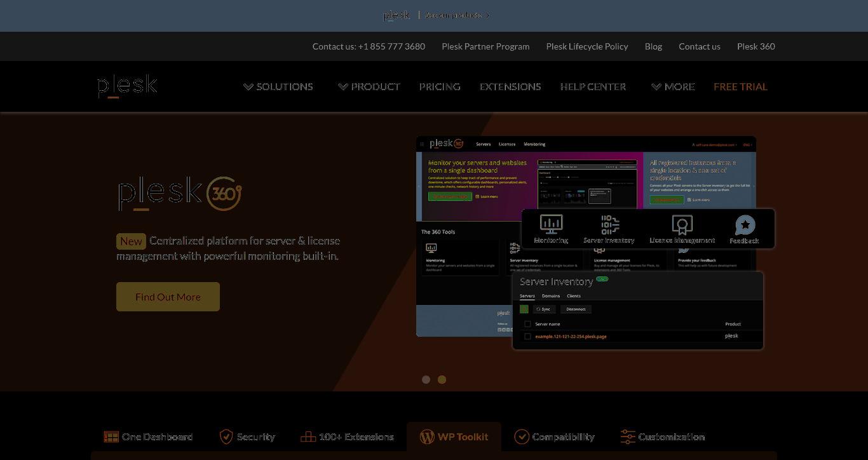The image size is (868, 460).
Task: Expand the Solutions dropdown menu
Action: pos(278,86)
